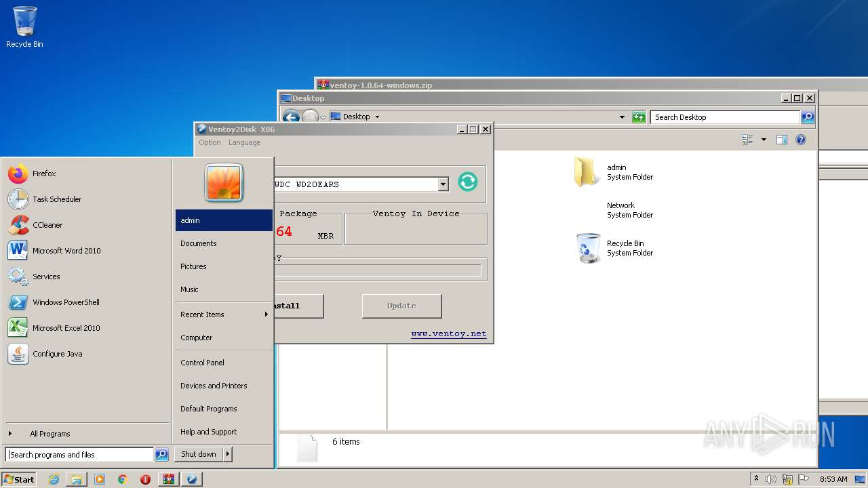Open Microsoft Word 2010

pyautogui.click(x=86, y=251)
